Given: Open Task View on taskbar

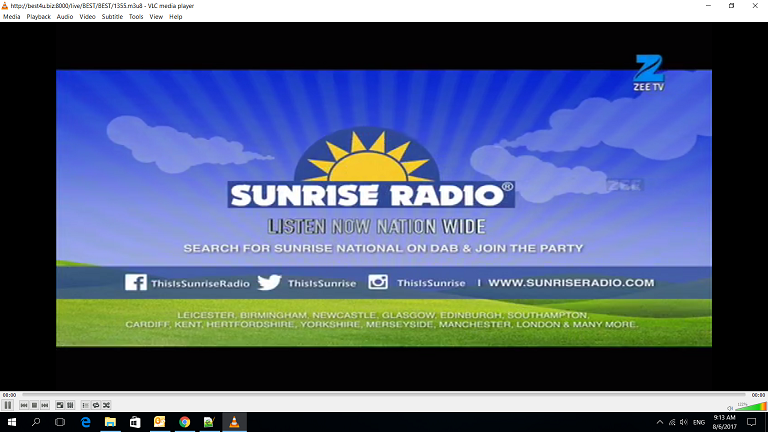Looking at the screenshot, I should [x=60, y=422].
